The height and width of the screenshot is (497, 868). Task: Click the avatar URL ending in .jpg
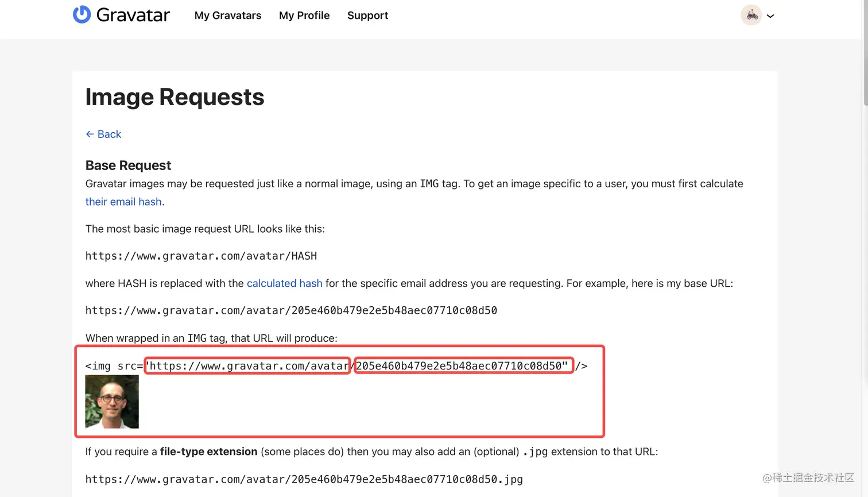coord(304,479)
